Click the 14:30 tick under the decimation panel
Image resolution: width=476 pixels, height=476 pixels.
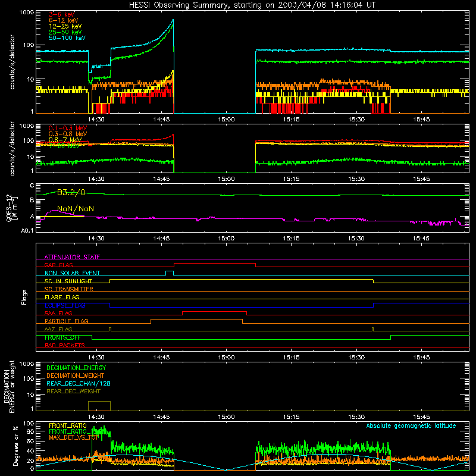96,417
